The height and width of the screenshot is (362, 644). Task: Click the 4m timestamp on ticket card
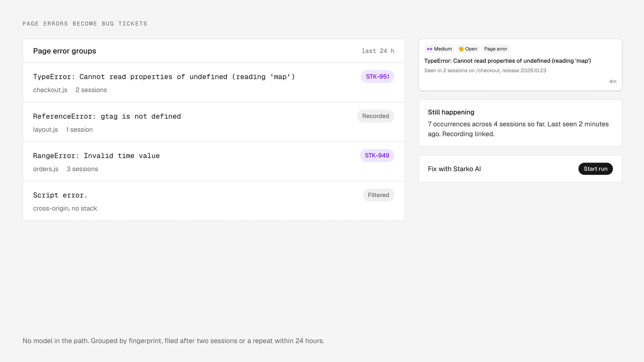pos(613,81)
